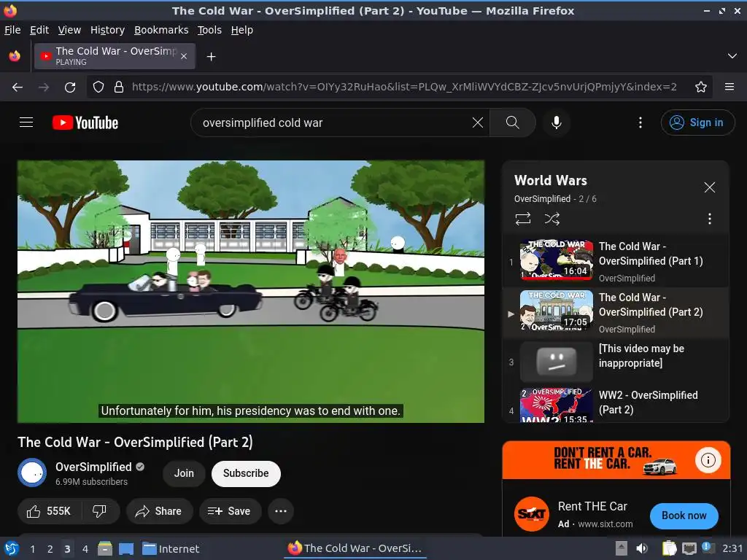Start voice search with microphone
The width and height of the screenshot is (747, 560).
tap(556, 122)
